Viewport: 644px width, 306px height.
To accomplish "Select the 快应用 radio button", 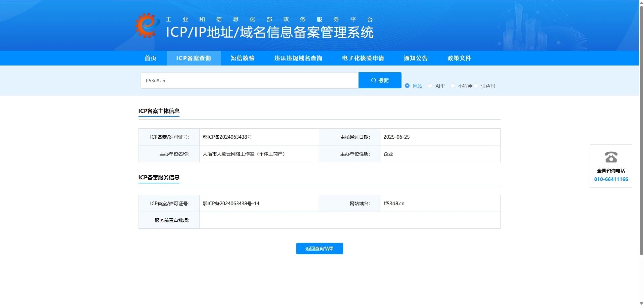I will (476, 86).
